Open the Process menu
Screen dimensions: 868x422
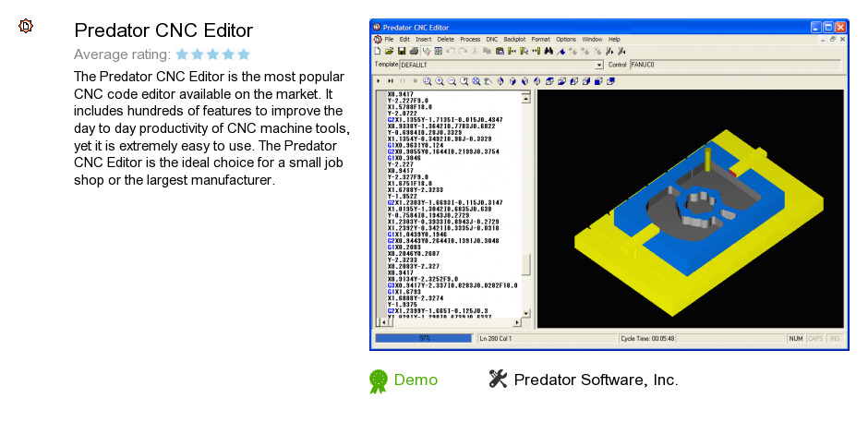470,40
